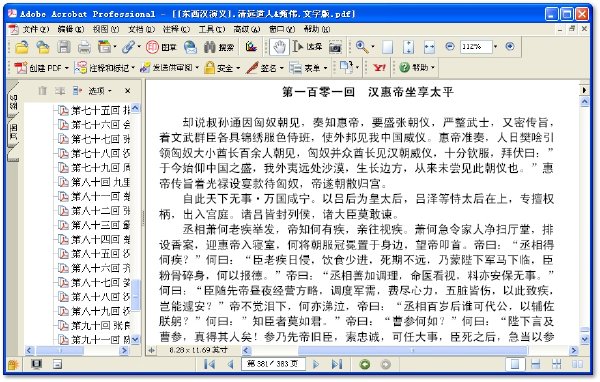The width and height of the screenshot is (600, 382).
Task: Click the zoom in plus button
Action: tap(510, 46)
